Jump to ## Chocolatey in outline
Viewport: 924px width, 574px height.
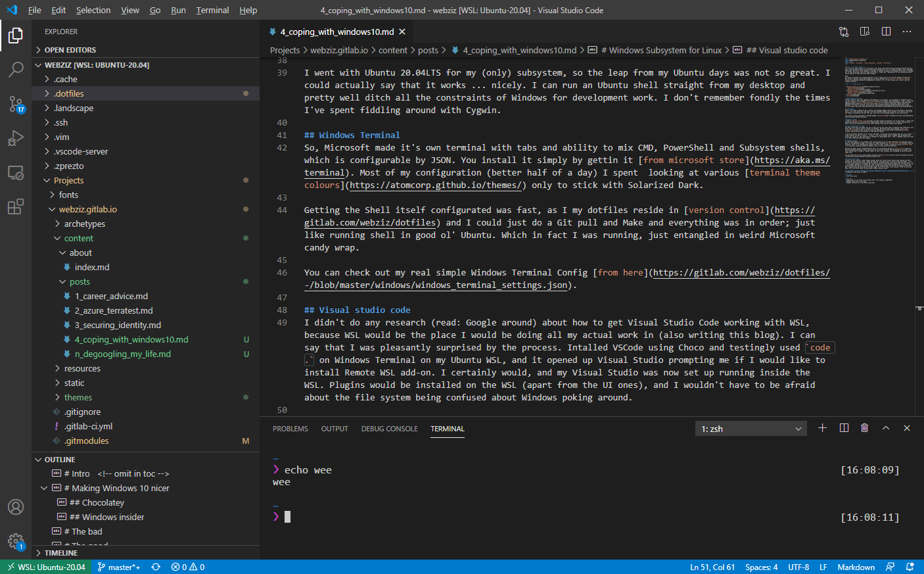click(145, 502)
